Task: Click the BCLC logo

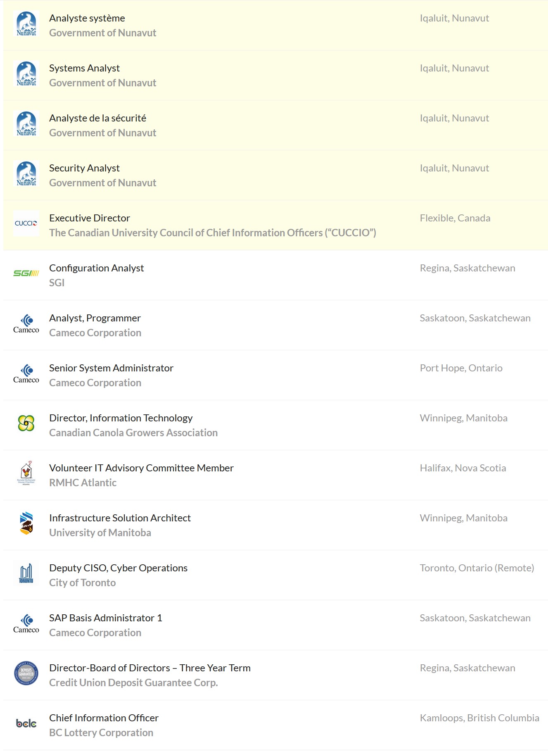Action: tap(26, 724)
